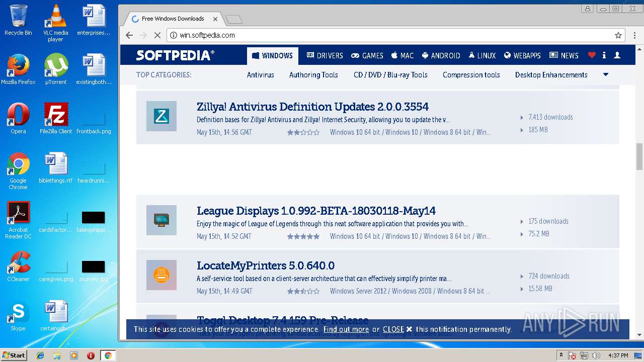
Task: Close the Free Windows Downloads tab
Action: [215, 19]
